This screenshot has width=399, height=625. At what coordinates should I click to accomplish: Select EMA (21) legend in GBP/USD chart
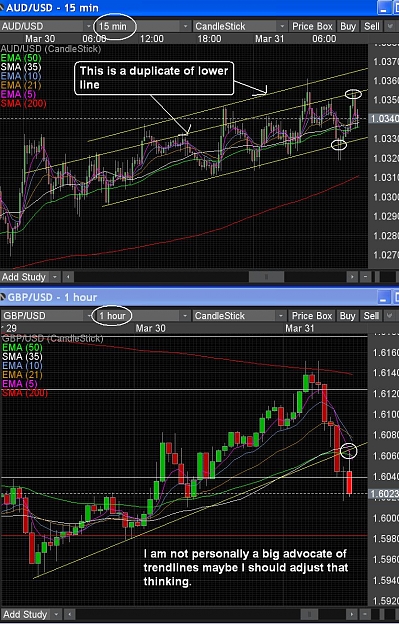click(22, 375)
